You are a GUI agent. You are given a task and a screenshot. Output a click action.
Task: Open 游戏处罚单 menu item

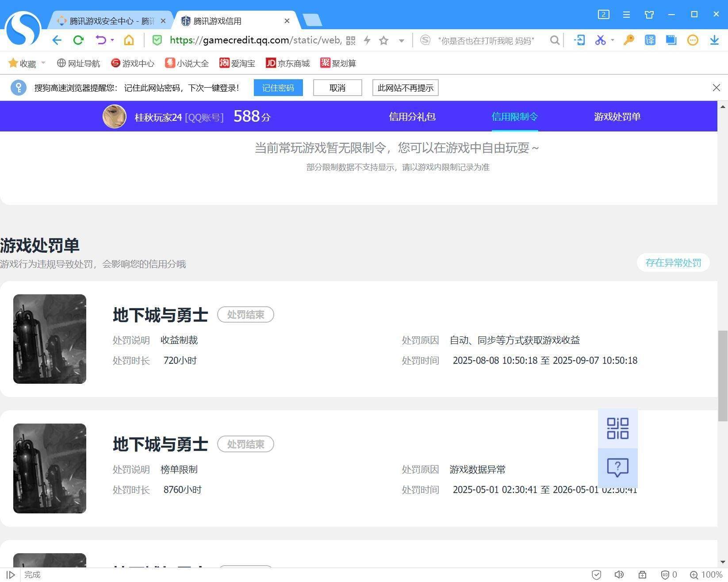coord(617,116)
